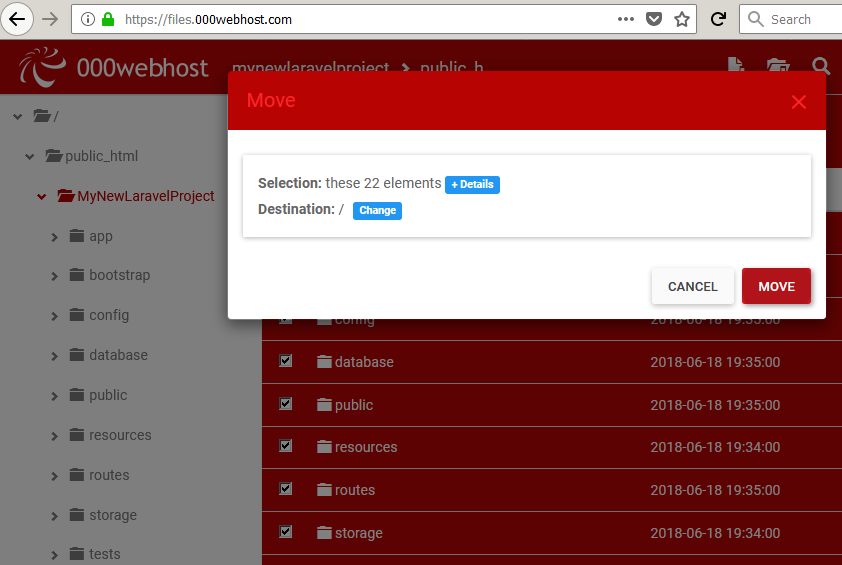The height and width of the screenshot is (565, 842).
Task: Cancel the move operation
Action: pos(692,286)
